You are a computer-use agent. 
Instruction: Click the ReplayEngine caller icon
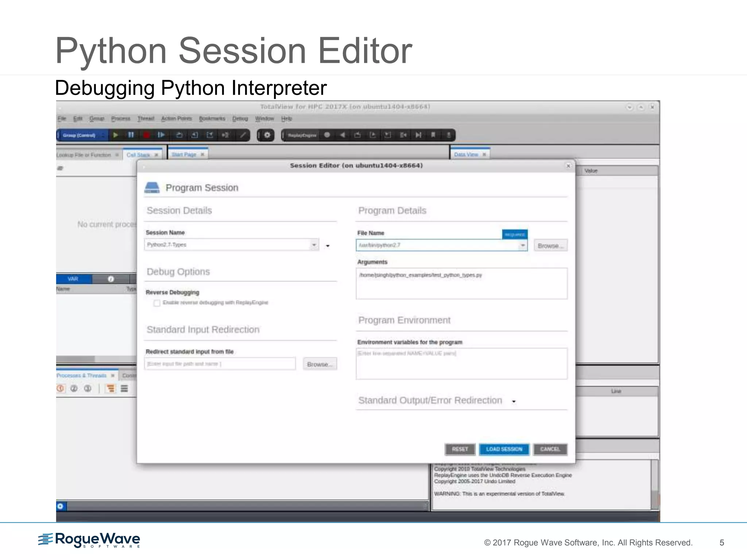pos(388,135)
